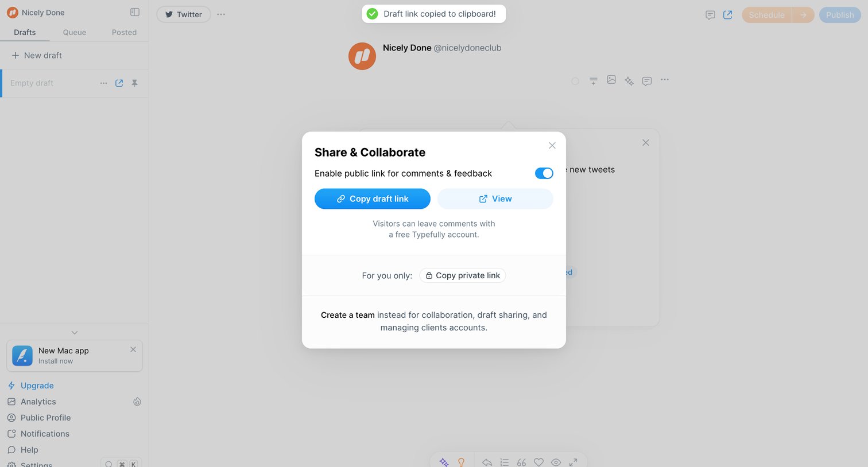Switch to the Posted tab
Viewport: 868px width, 467px height.
[124, 32]
